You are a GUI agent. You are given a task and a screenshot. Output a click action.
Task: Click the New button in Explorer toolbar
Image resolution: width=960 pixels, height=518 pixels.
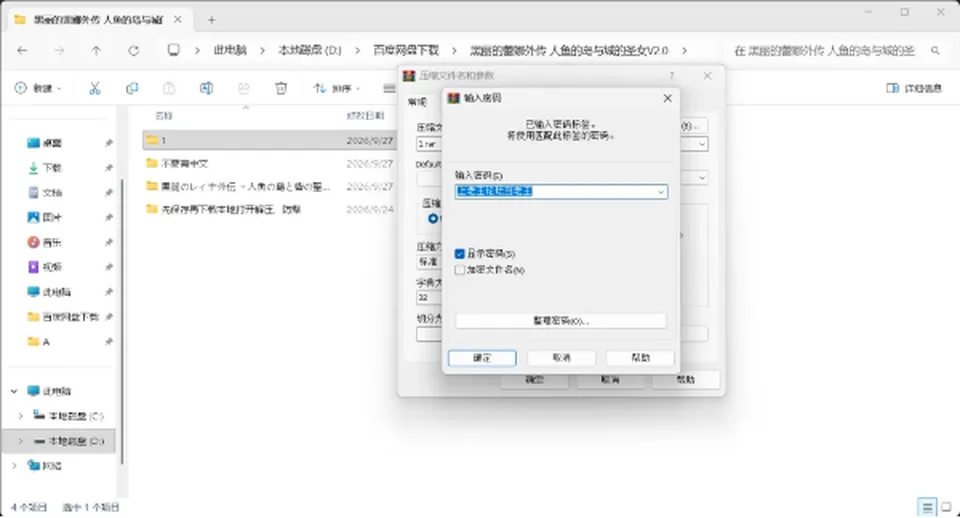click(38, 88)
